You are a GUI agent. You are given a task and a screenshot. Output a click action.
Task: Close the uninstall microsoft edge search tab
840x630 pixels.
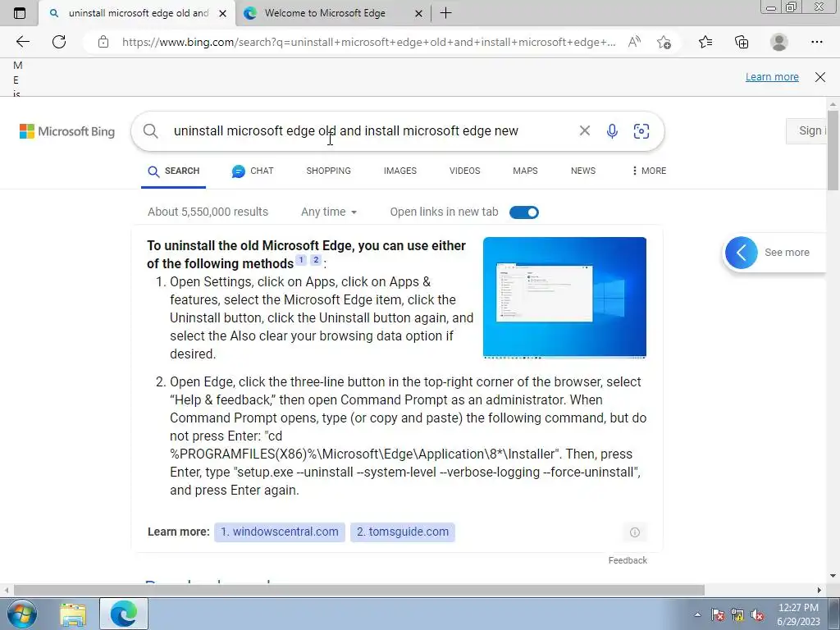pos(222,13)
